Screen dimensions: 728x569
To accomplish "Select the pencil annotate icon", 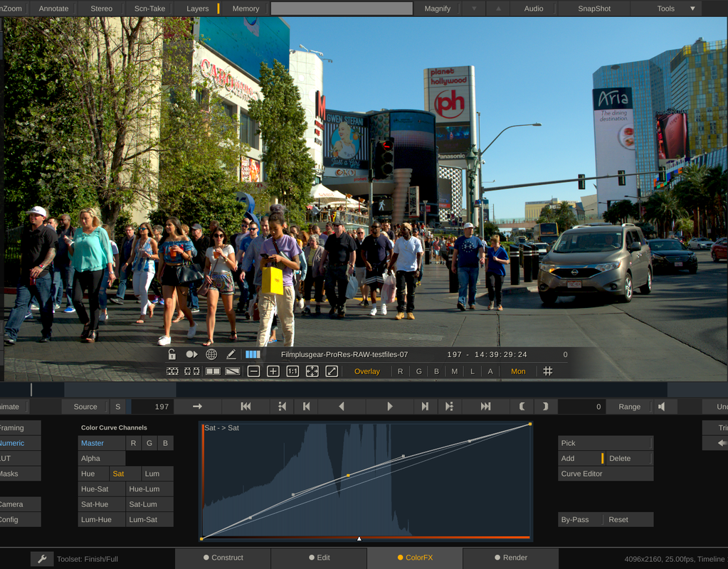I will point(231,355).
